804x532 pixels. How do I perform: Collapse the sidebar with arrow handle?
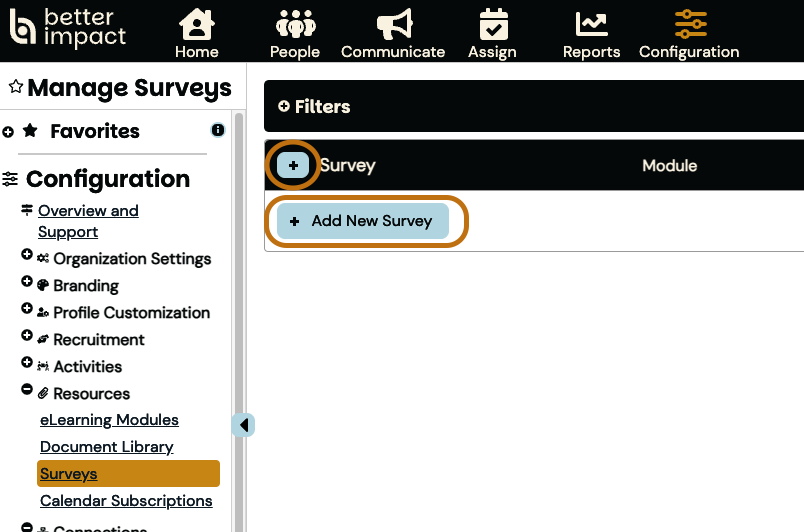(244, 425)
